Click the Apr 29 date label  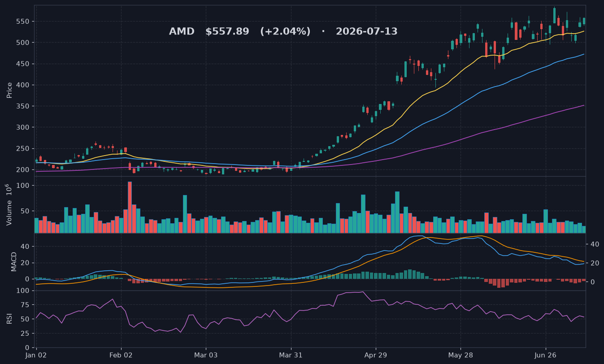click(x=376, y=355)
